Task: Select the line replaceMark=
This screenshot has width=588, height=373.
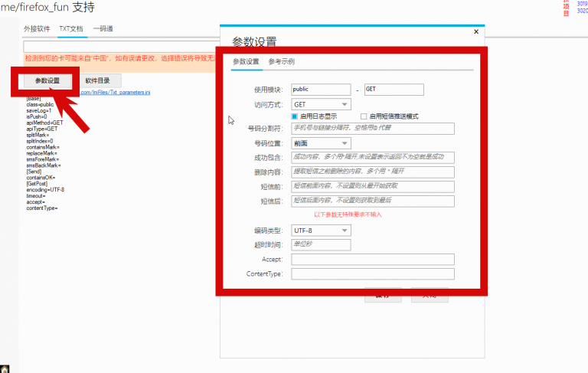Action: (x=41, y=153)
